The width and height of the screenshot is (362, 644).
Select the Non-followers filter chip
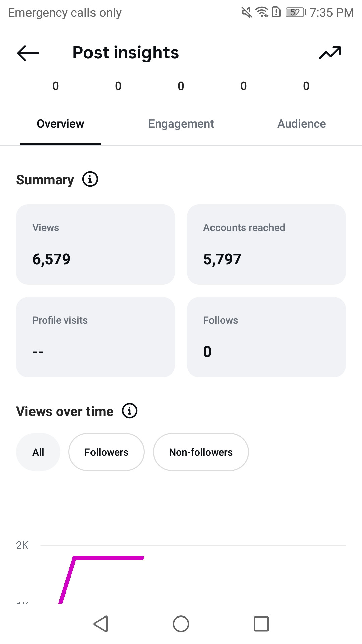tap(201, 452)
